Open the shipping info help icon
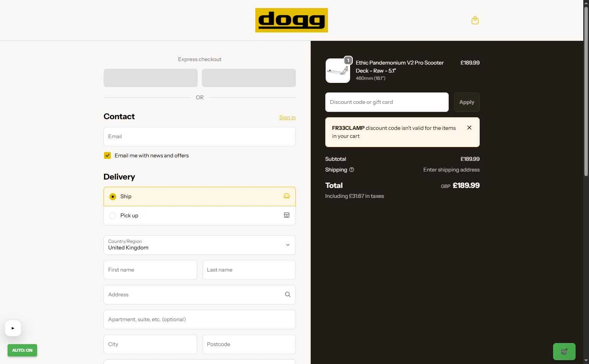Image resolution: width=589 pixels, height=364 pixels. click(x=352, y=170)
